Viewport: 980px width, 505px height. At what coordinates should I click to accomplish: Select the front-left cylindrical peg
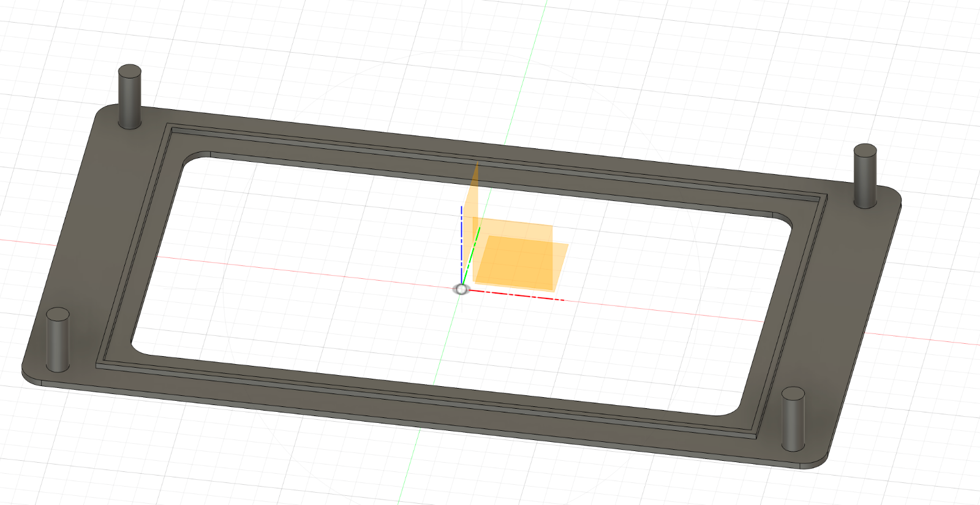tap(58, 340)
